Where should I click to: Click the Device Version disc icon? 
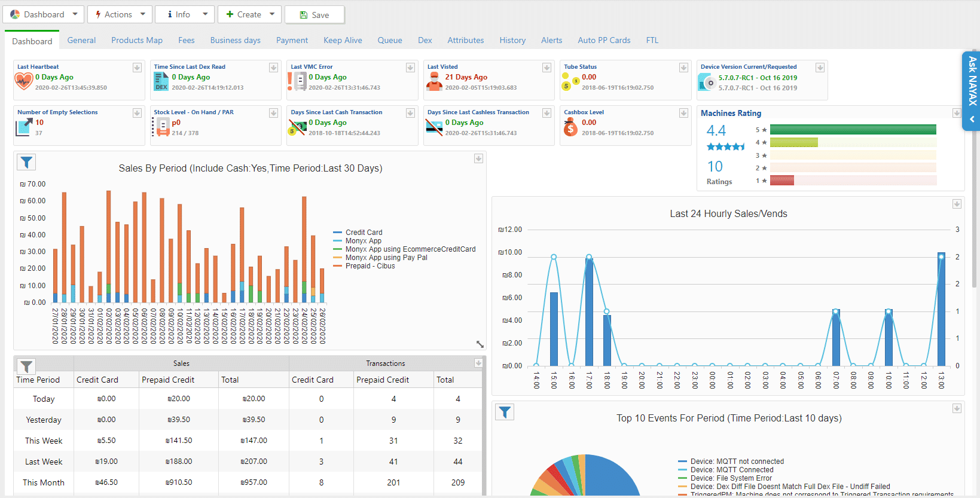[707, 82]
